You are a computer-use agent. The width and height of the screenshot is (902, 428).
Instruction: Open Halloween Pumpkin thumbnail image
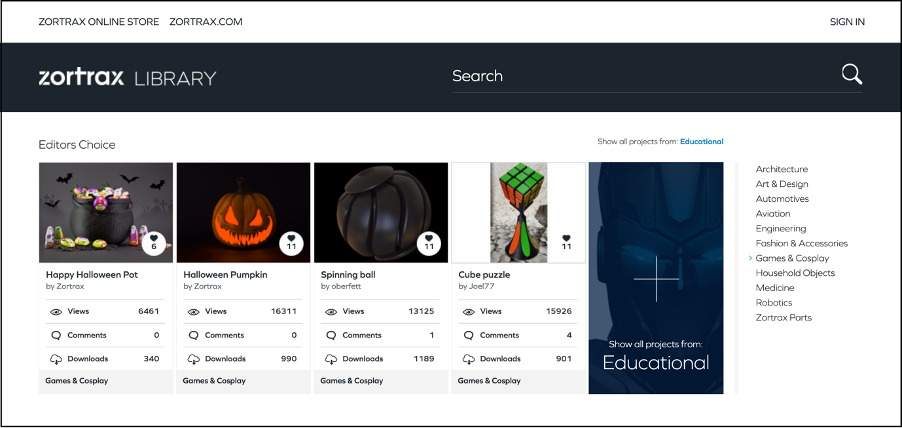(243, 212)
